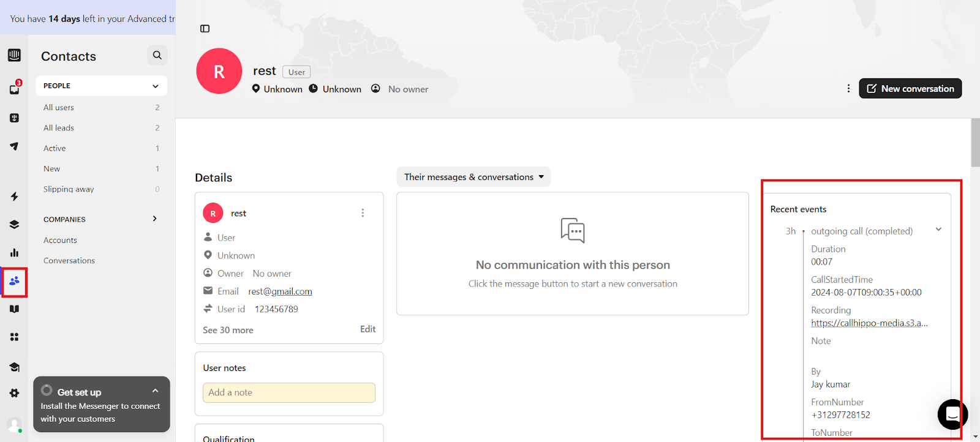Open the rest@gmail.com email link
980x442 pixels.
coord(280,291)
